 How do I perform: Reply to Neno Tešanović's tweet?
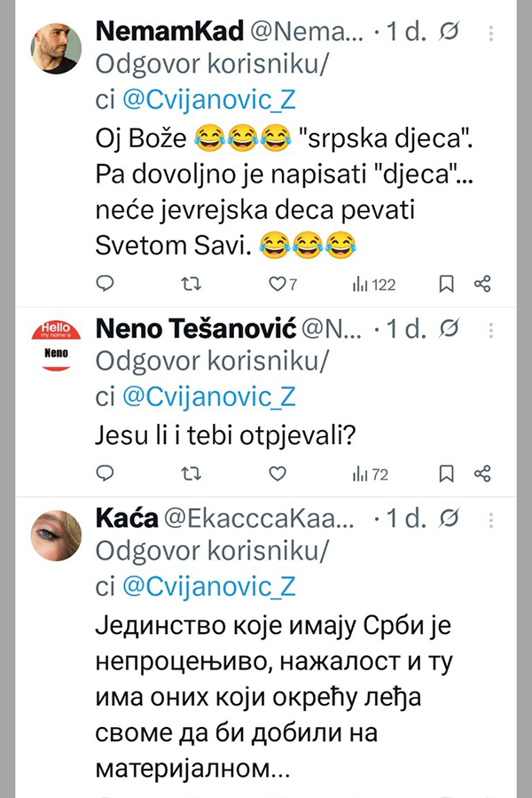pos(105,474)
